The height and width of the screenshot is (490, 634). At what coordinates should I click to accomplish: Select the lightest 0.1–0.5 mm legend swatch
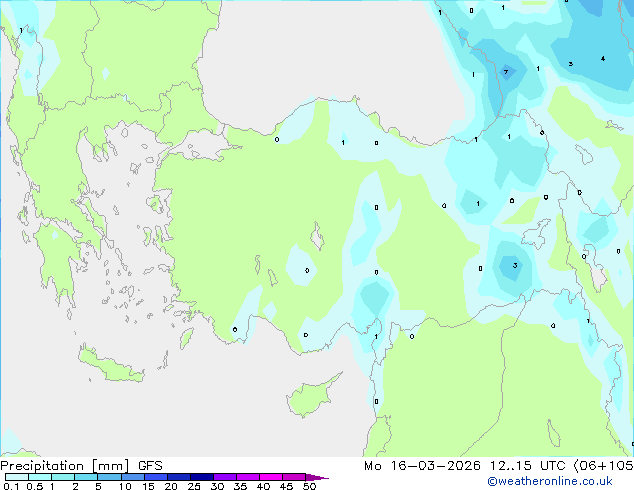click(x=17, y=477)
